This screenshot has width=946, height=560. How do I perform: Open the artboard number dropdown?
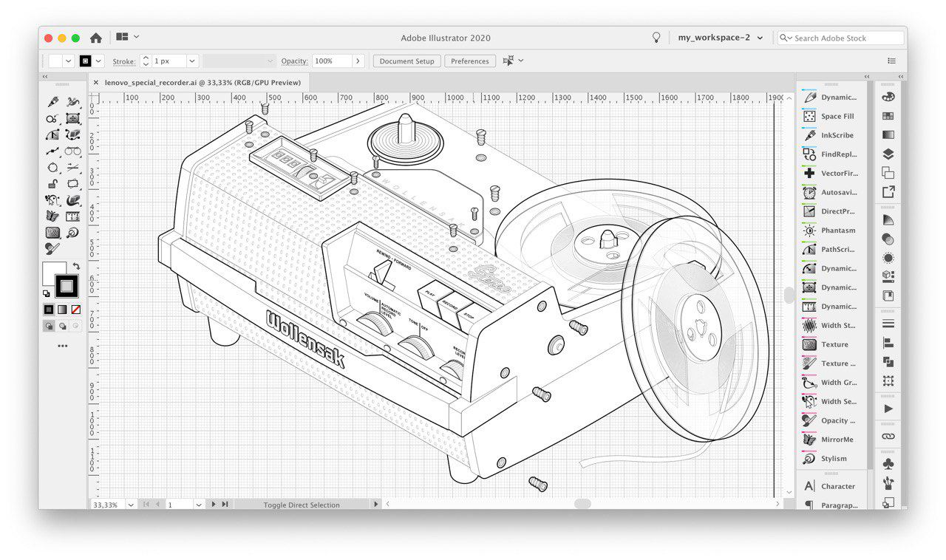tap(199, 505)
